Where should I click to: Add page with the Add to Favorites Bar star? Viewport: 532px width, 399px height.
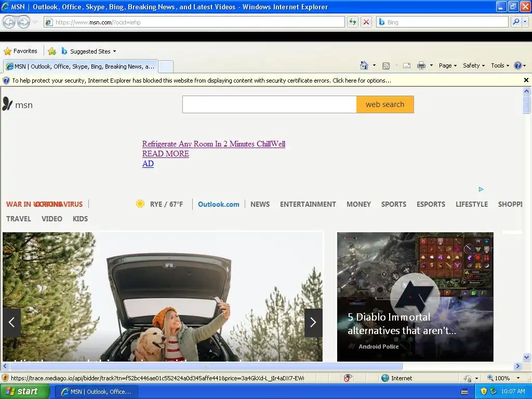[x=52, y=51]
